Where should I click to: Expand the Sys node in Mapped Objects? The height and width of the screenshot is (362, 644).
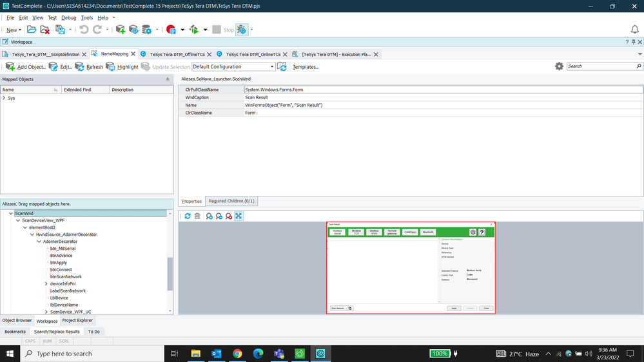click(x=5, y=98)
